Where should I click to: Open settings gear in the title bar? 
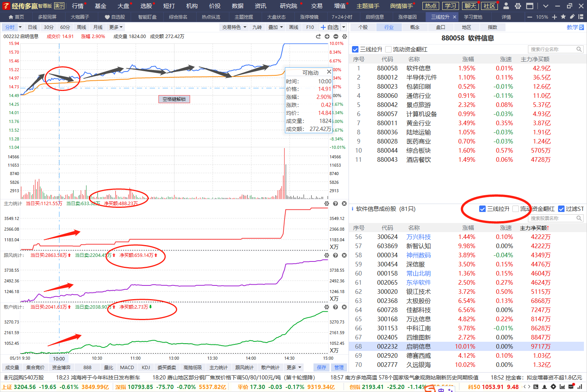coord(518,6)
